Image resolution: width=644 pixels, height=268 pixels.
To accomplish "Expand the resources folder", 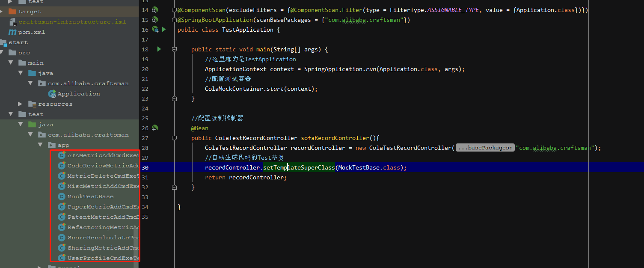I will point(19,104).
